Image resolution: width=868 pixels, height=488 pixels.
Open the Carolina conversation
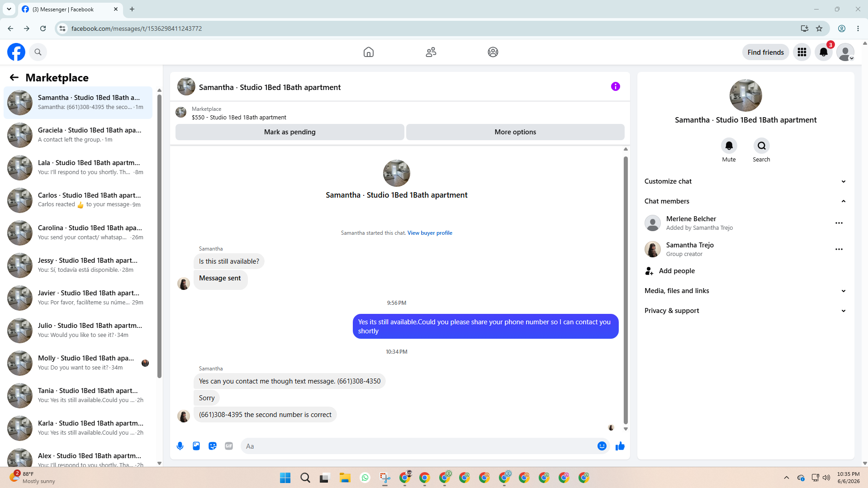(x=78, y=232)
